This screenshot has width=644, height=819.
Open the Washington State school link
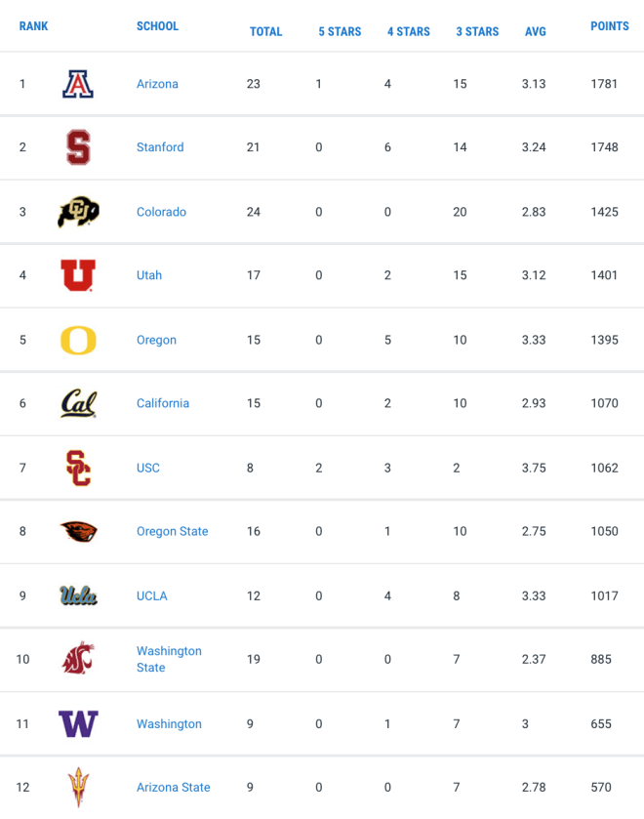pyautogui.click(x=169, y=659)
